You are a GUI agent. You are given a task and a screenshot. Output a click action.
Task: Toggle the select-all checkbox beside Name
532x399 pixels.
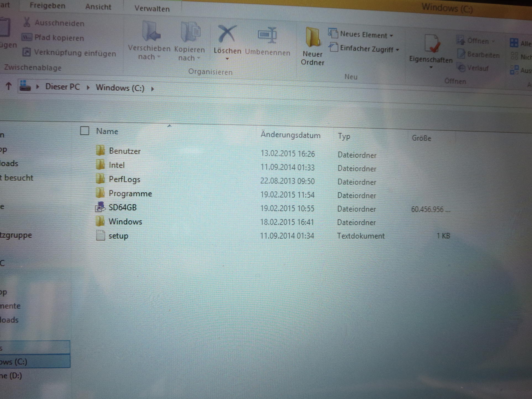click(85, 130)
